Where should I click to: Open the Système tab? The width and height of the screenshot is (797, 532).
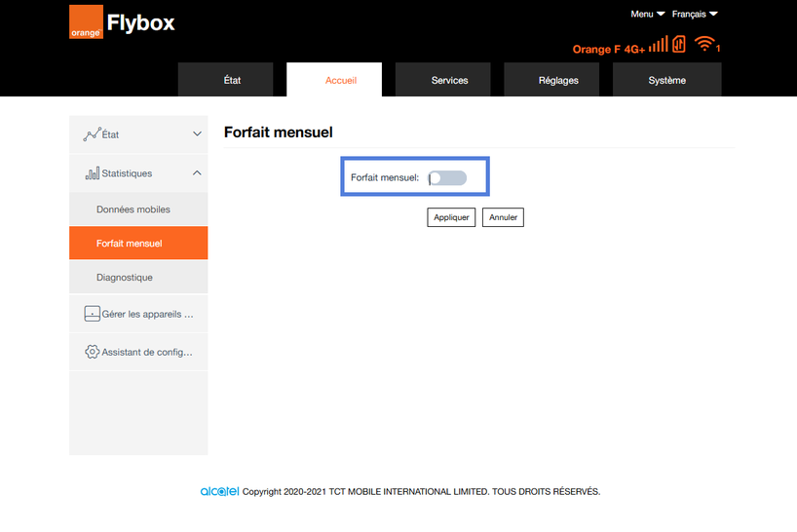[x=666, y=80]
